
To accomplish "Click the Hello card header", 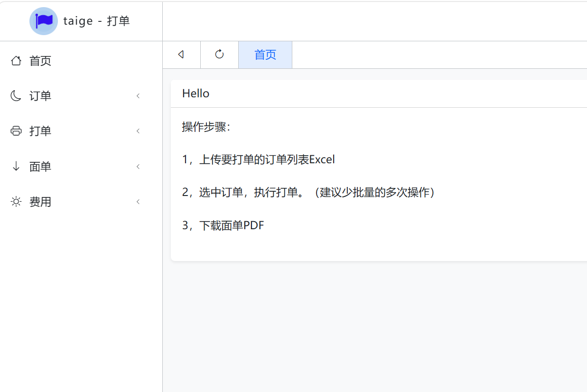I will coord(379,93).
